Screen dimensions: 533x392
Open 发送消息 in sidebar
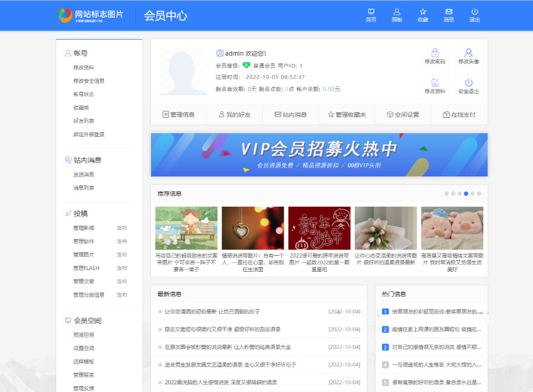click(84, 175)
